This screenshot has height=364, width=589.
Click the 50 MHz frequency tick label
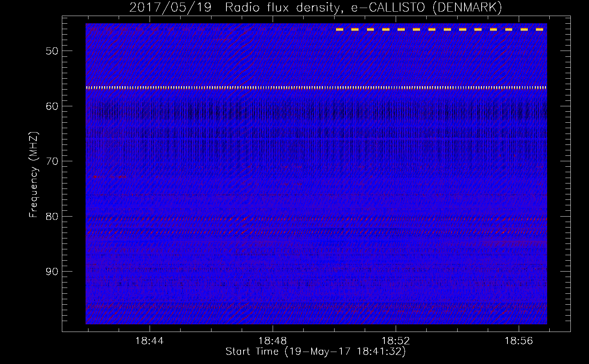click(52, 51)
